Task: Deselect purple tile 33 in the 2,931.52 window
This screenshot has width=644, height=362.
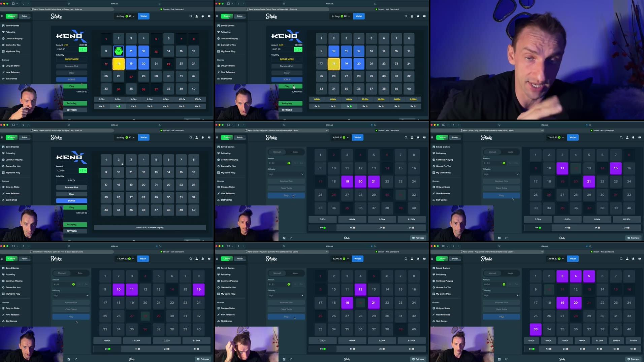Action: point(536,329)
